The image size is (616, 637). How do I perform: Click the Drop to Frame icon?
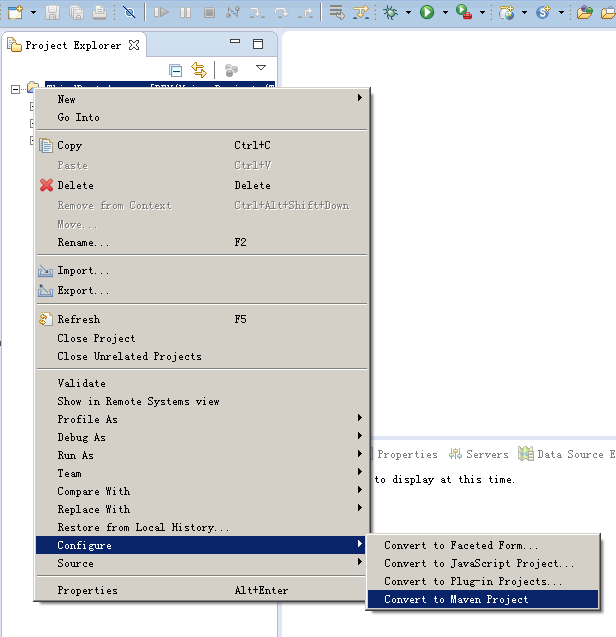tap(337, 13)
